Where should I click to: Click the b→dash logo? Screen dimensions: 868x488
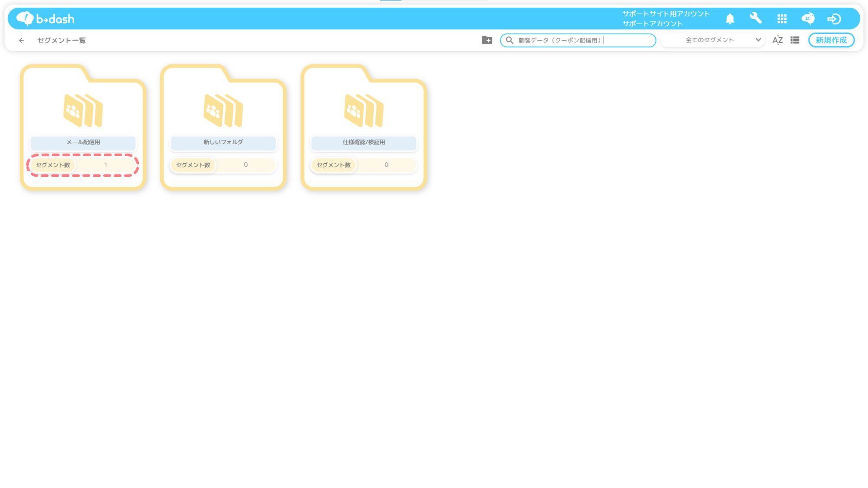click(x=45, y=19)
